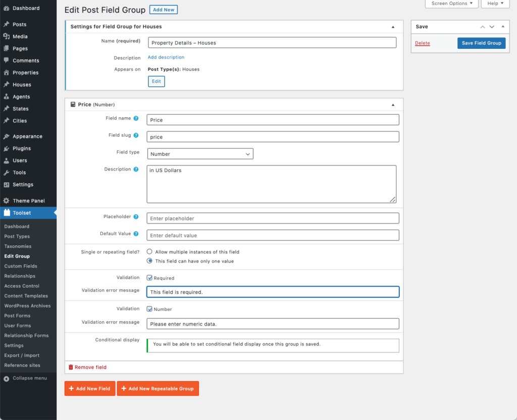Move the Save box down
Image resolution: width=517 pixels, height=420 pixels.
pos(492,27)
